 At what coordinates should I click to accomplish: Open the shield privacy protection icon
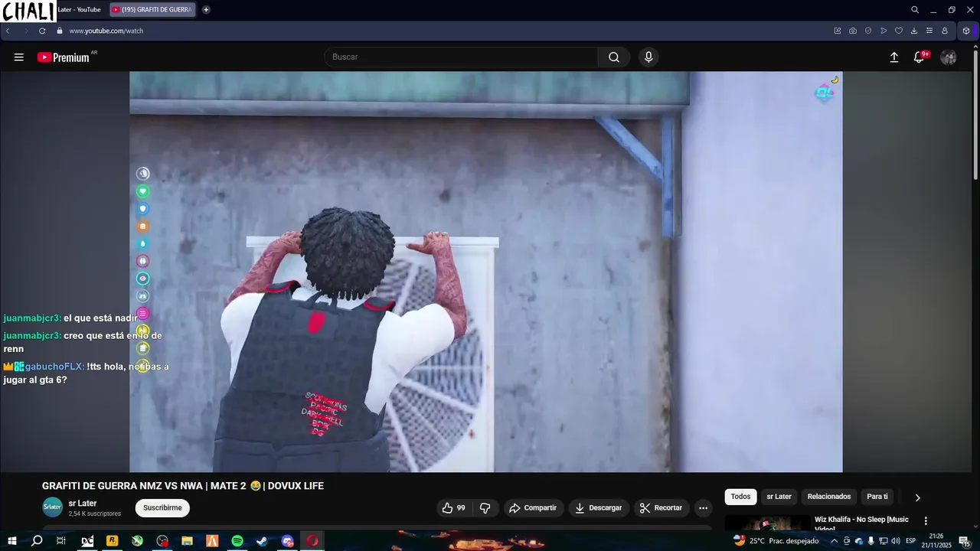point(868,31)
